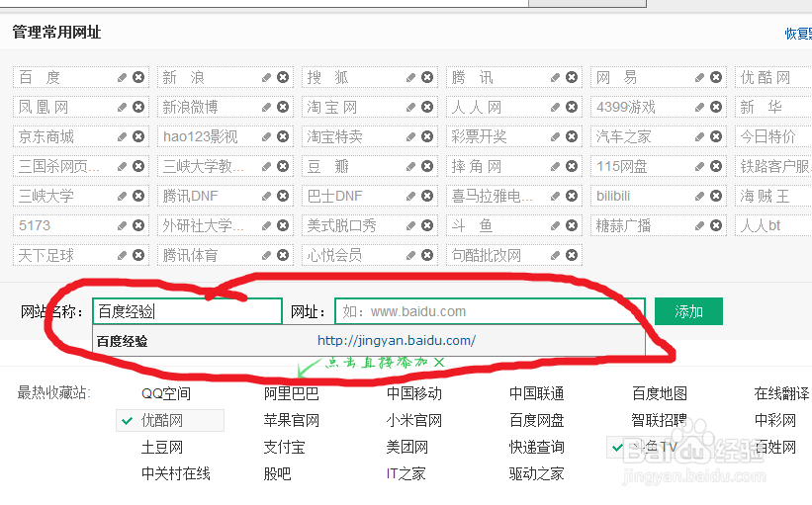Add 中国移动 from hot sites
Viewport: 812px width, 505px height.
pos(414,393)
